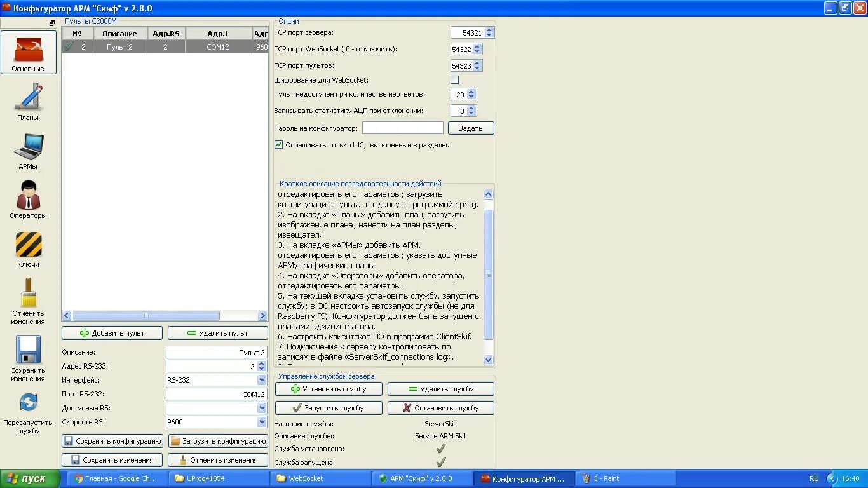The height and width of the screenshot is (488, 868).
Task: Click Сохранить изменения floppy icon in sidebar
Action: point(28,349)
